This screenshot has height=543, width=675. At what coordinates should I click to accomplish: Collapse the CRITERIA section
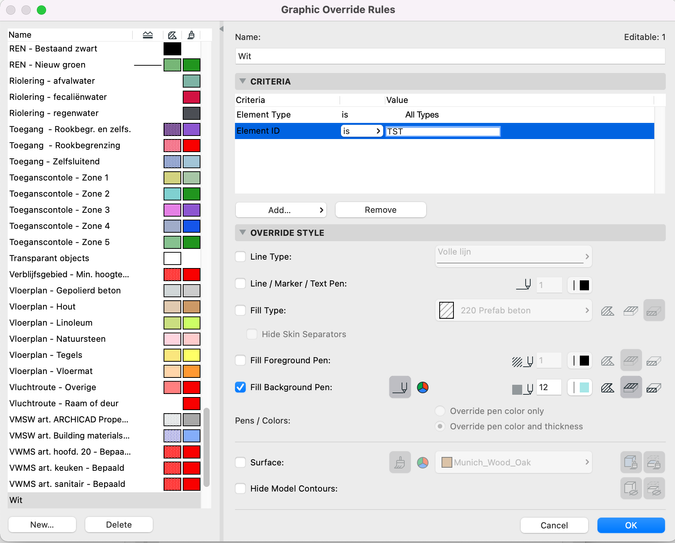[x=243, y=81]
